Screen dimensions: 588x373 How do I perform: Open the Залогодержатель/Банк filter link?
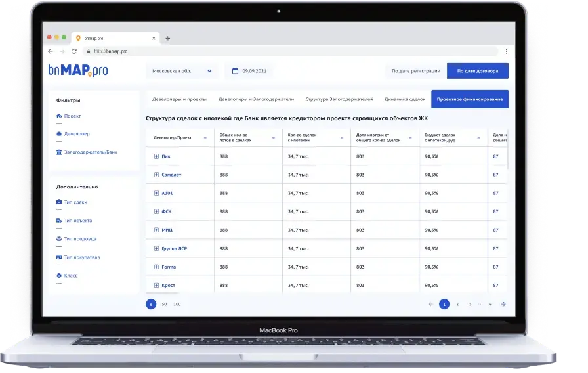click(x=91, y=152)
